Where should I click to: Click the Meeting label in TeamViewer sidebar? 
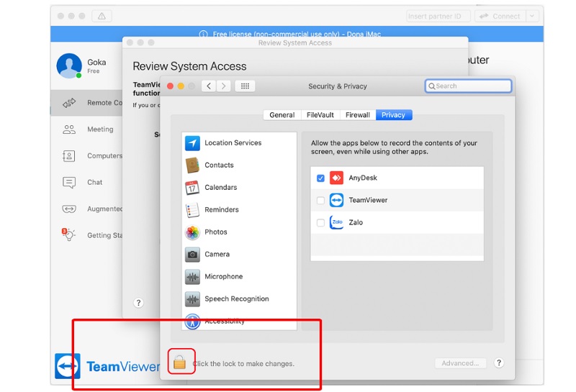[100, 129]
